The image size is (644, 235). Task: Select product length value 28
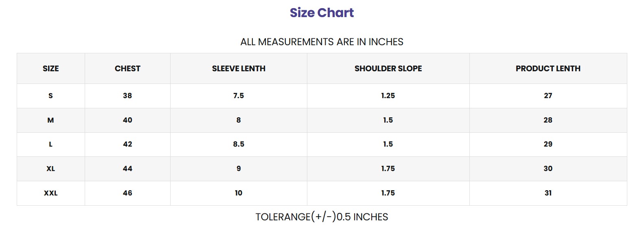(548, 120)
